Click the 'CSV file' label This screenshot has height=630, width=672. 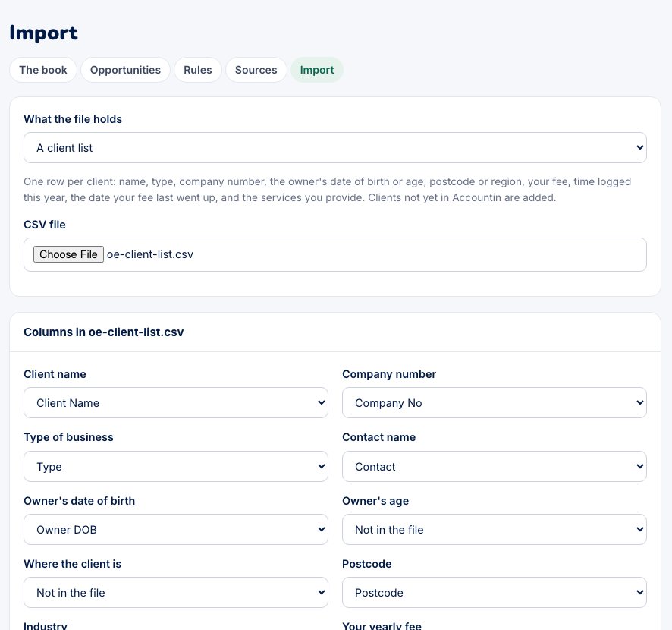click(x=45, y=225)
